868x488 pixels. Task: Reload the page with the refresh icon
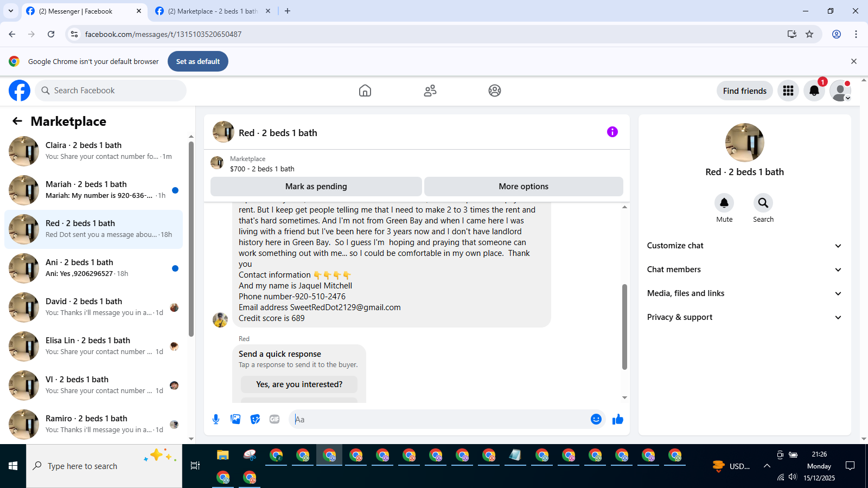[51, 34]
